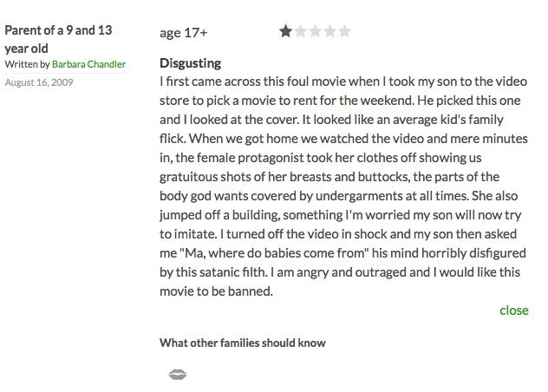Click the "Written by" label
This screenshot has height=392, width=548.
click(x=27, y=64)
